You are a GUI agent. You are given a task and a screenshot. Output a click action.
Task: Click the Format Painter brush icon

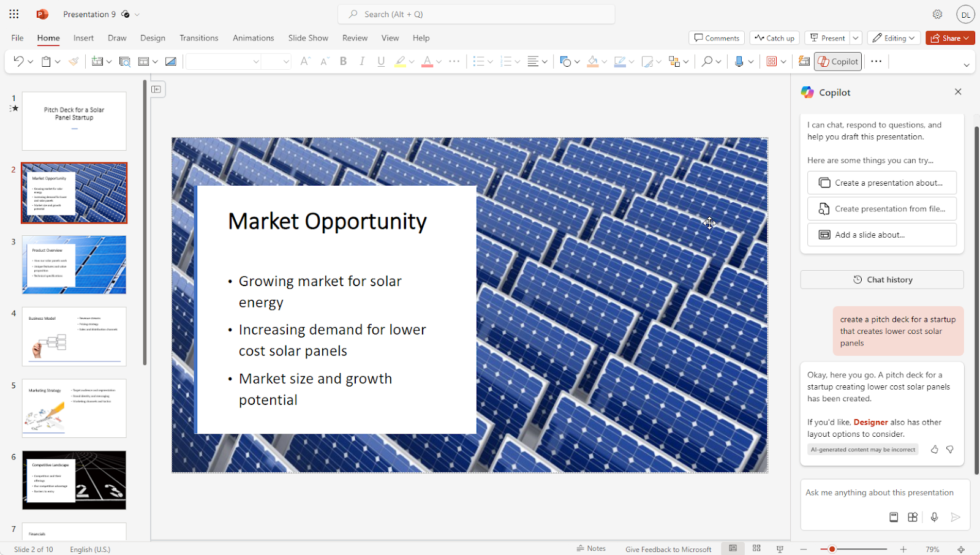pos(73,61)
